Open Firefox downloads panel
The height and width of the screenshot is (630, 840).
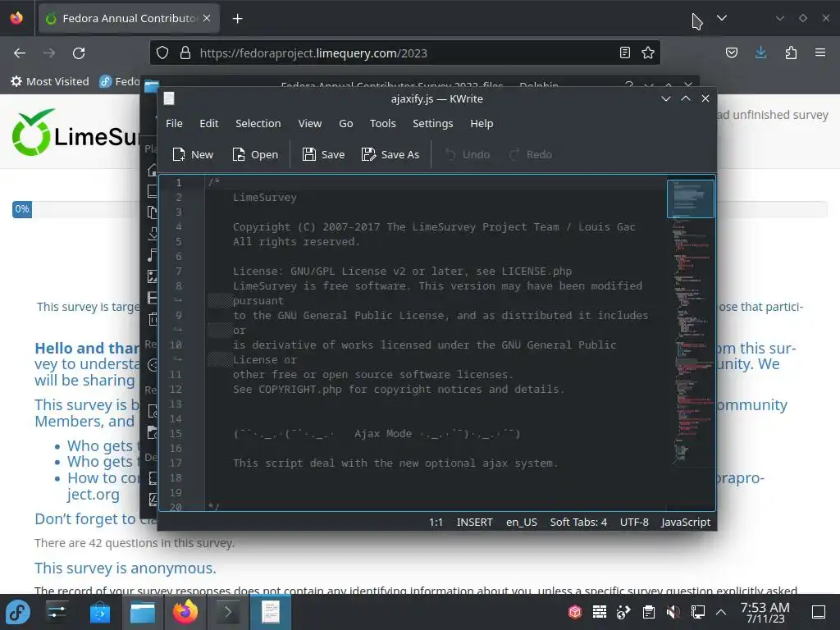(760, 52)
